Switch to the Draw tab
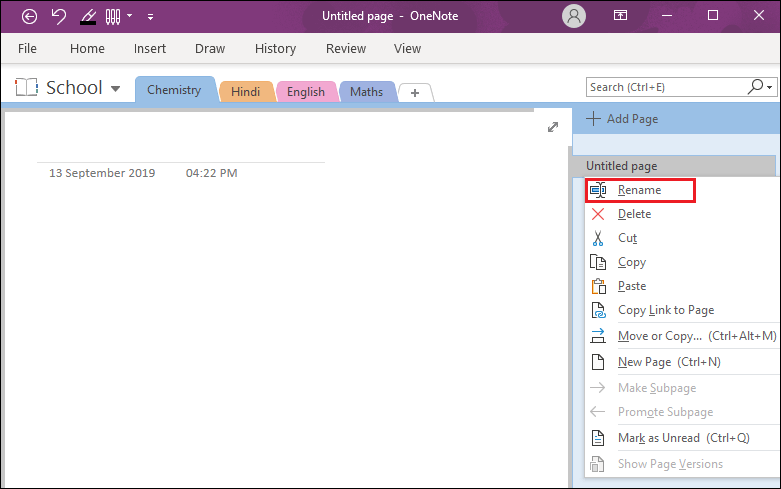 click(x=210, y=48)
